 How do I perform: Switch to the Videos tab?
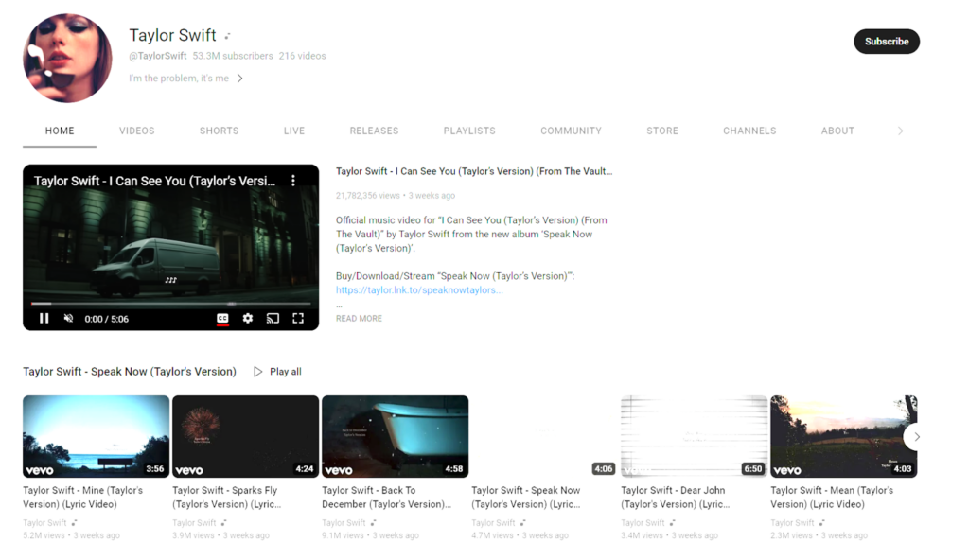coord(136,131)
